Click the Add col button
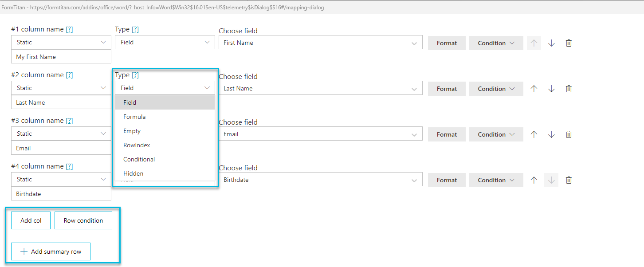Screen dimensions: 644x267 (30, 220)
